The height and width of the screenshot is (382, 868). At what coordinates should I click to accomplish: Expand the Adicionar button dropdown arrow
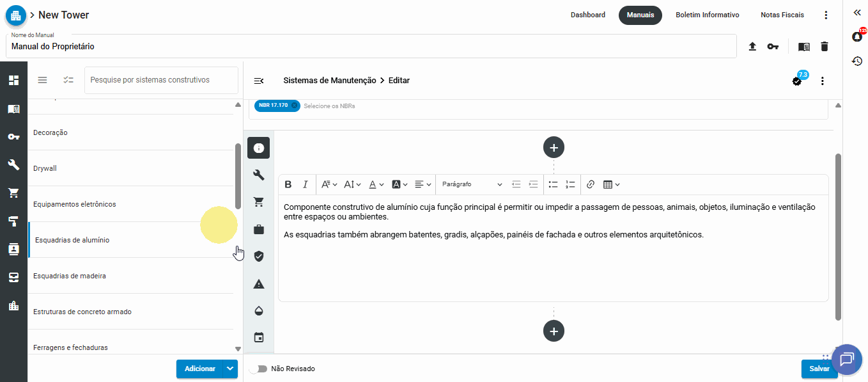pos(230,369)
